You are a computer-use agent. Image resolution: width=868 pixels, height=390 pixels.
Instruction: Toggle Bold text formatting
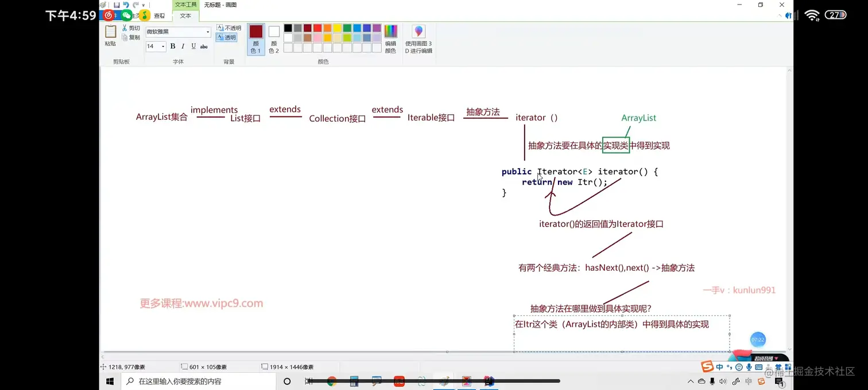click(172, 46)
